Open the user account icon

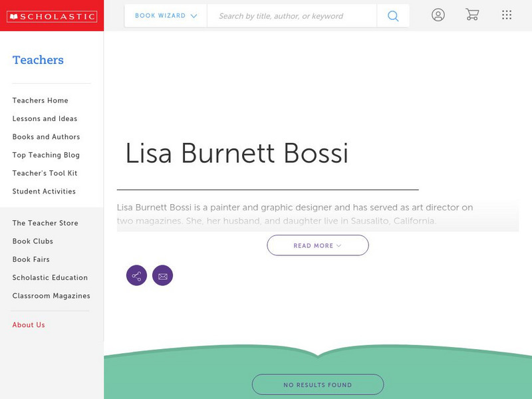point(438,15)
